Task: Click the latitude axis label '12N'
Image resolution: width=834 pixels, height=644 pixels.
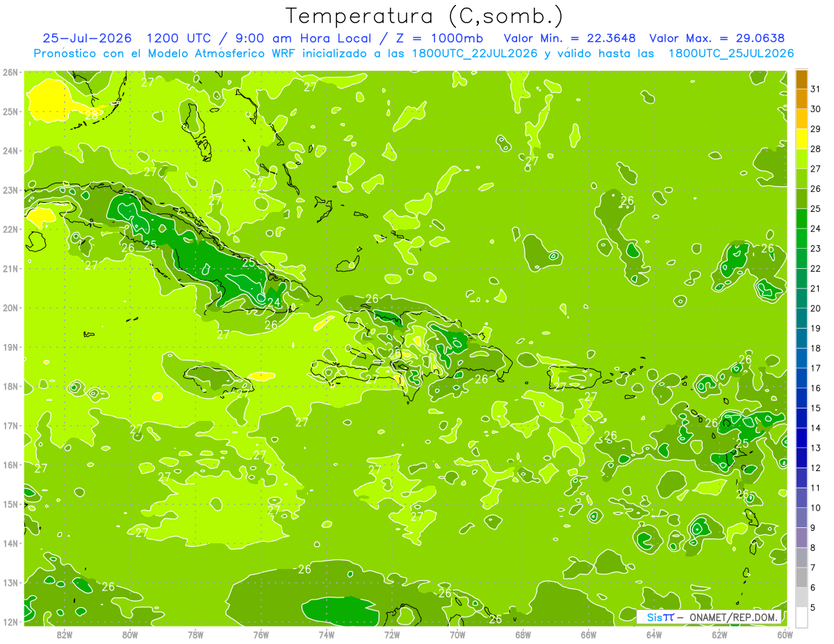Action: (x=10, y=622)
